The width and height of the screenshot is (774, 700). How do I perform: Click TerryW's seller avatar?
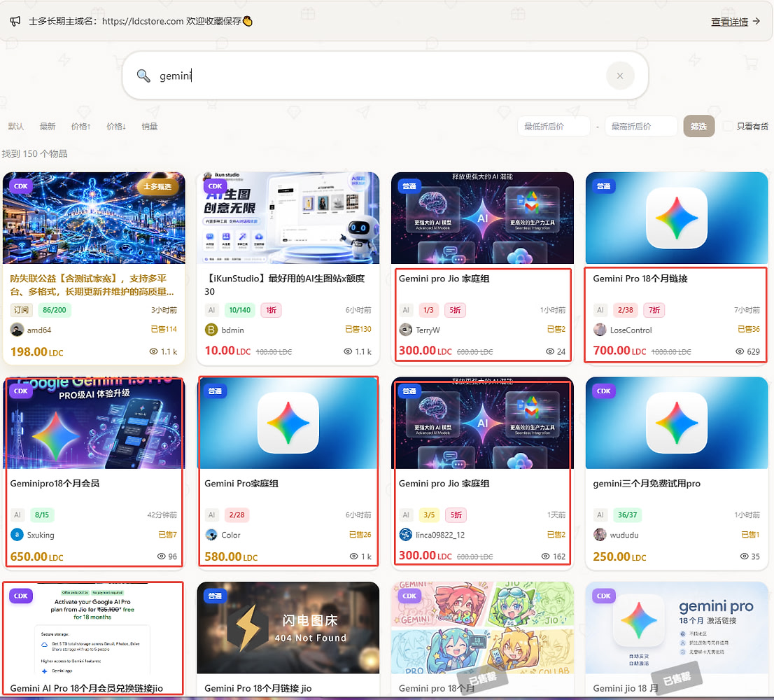[406, 330]
